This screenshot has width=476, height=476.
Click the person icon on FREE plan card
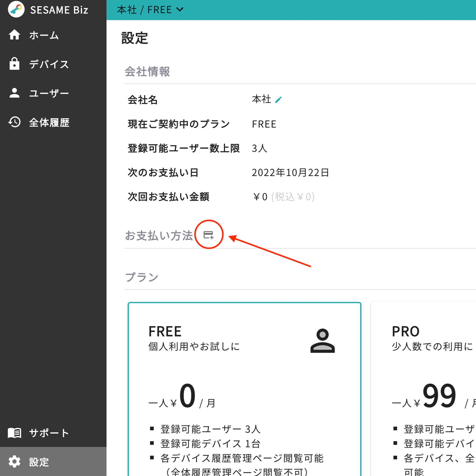coord(323,341)
